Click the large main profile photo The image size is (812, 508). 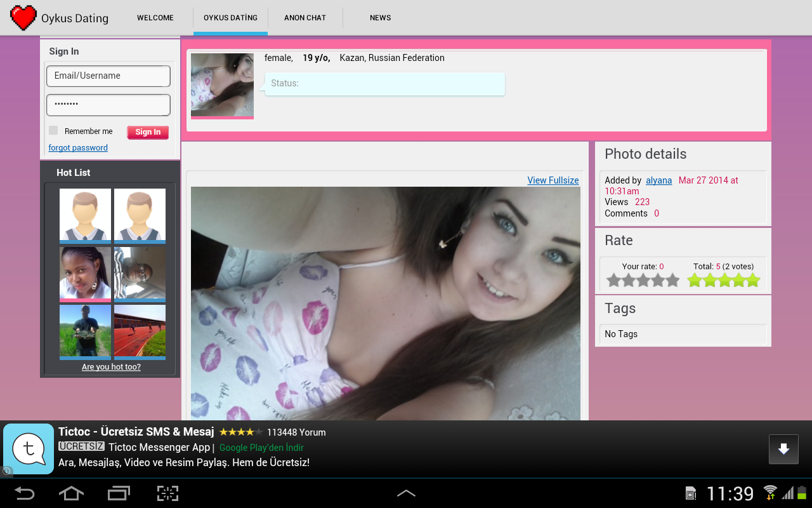point(386,304)
